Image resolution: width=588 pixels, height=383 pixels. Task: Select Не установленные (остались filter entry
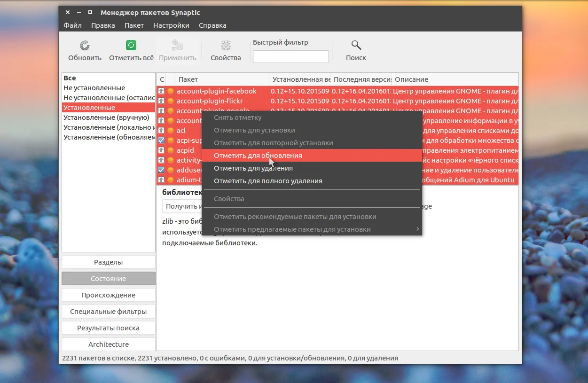109,98
